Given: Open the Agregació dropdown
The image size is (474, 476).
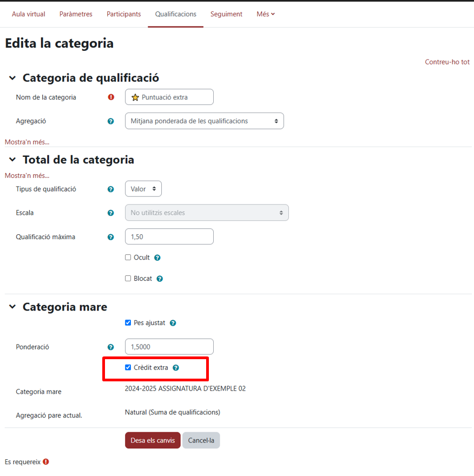Looking at the screenshot, I should tap(204, 121).
